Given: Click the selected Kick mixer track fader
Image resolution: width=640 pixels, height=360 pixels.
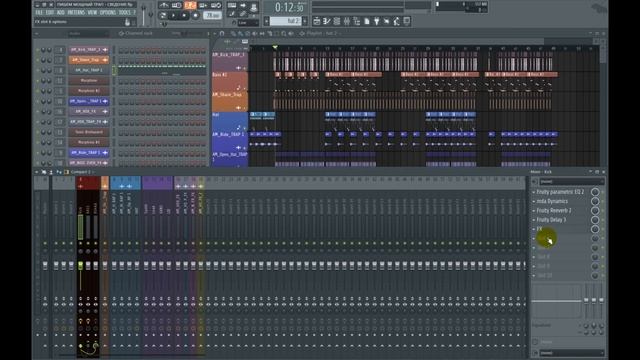Looking at the screenshot, I should (x=80, y=265).
